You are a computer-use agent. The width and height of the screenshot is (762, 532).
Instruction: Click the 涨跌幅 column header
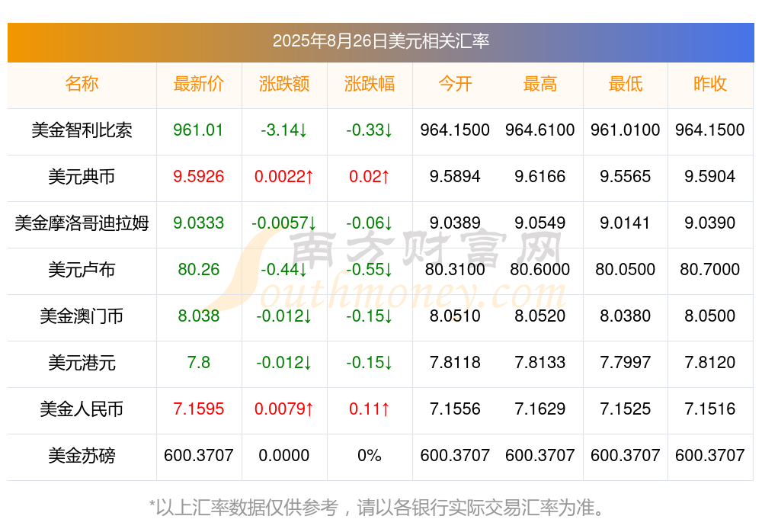coord(370,84)
